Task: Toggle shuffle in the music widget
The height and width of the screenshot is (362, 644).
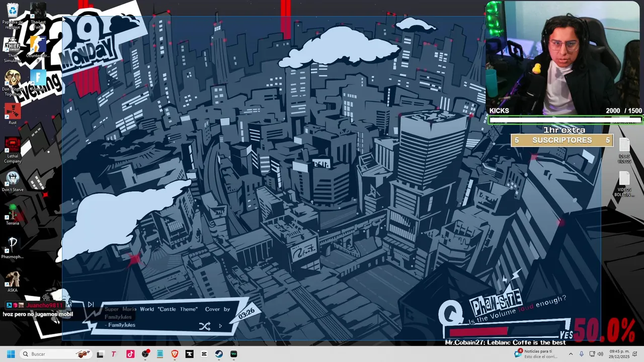Action: (x=204, y=326)
